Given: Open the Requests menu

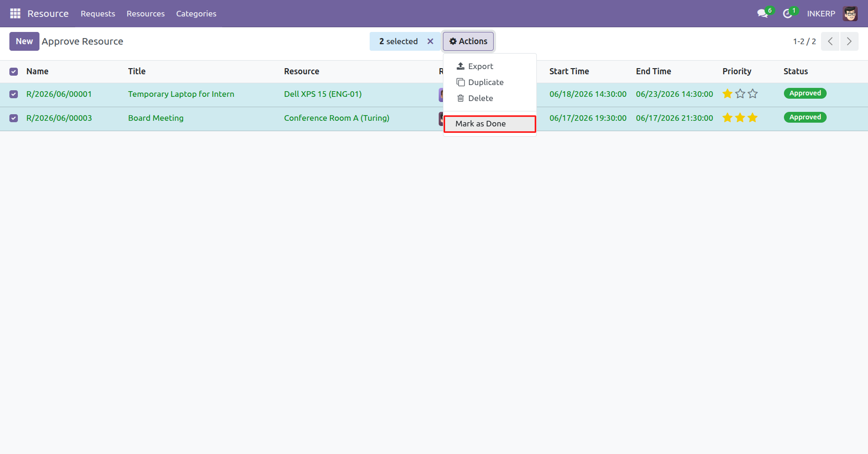Looking at the screenshot, I should tap(98, 14).
